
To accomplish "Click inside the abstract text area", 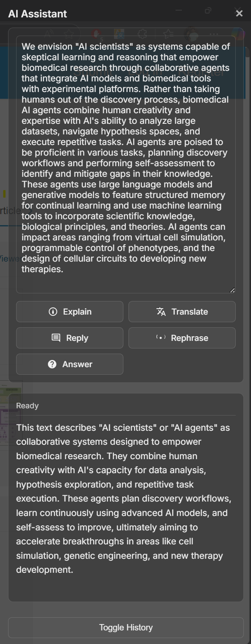I will 126,165.
